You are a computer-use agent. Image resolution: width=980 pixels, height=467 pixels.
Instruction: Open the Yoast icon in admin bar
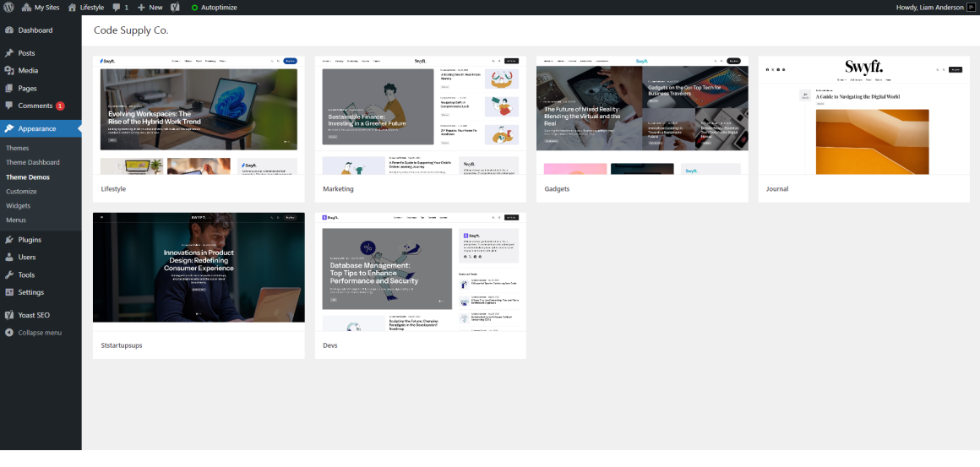[x=176, y=8]
